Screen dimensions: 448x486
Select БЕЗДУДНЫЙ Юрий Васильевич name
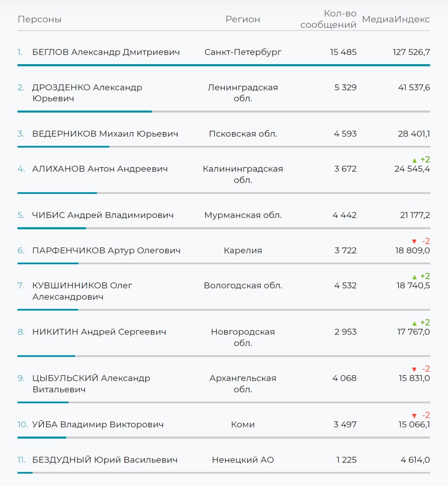(105, 460)
